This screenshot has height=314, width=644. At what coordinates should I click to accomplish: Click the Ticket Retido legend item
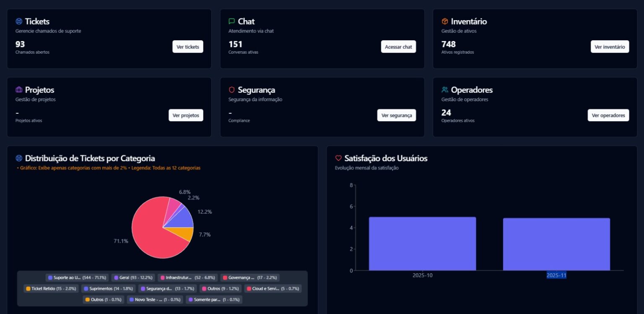[51, 288]
